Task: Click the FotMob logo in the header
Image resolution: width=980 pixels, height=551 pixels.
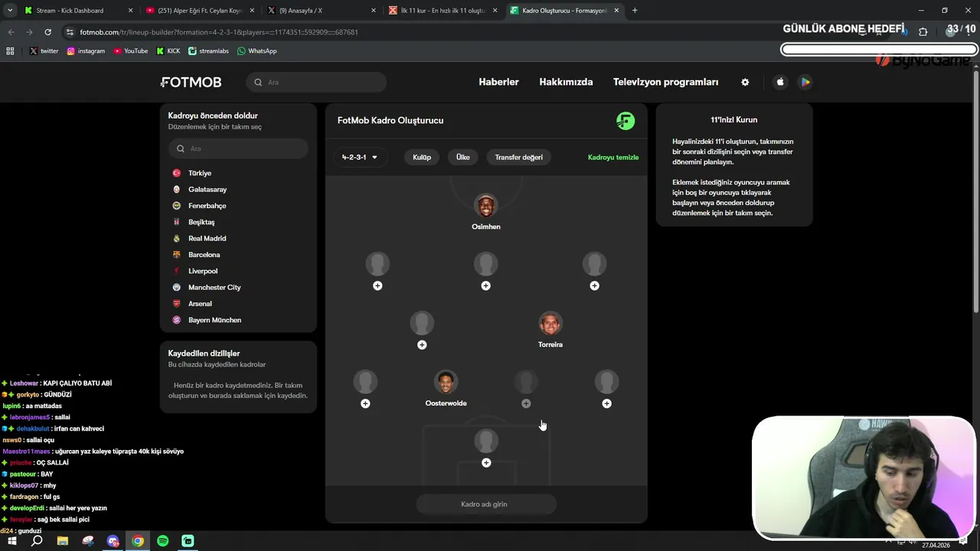Action: pos(191,82)
